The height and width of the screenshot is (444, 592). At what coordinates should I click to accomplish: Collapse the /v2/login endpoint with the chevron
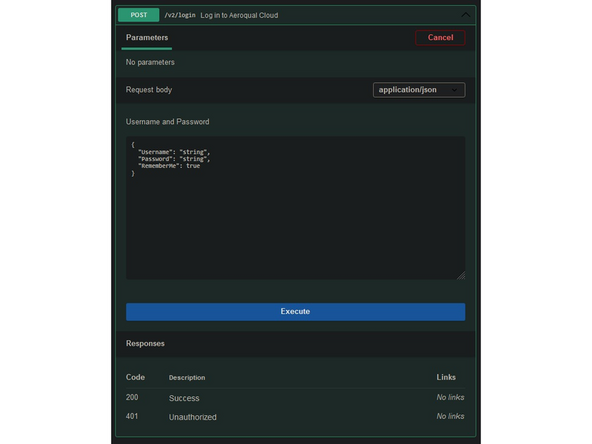[x=466, y=15]
